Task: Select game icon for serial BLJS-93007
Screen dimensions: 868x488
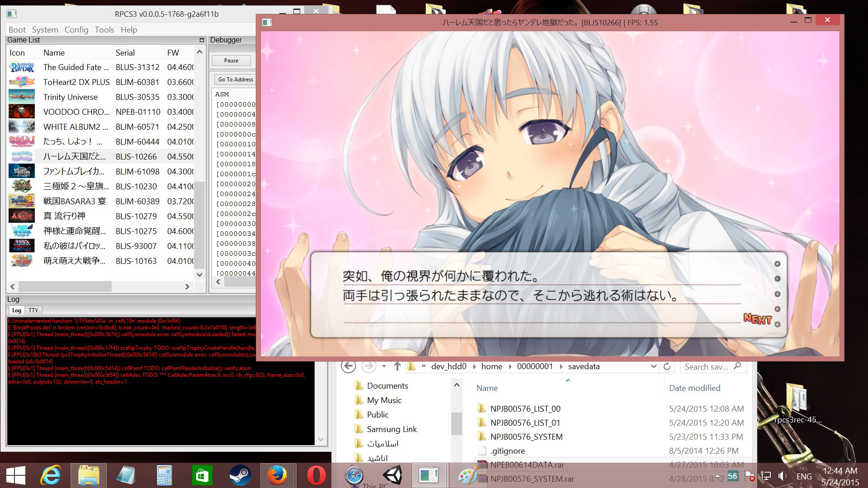Action: (22, 246)
